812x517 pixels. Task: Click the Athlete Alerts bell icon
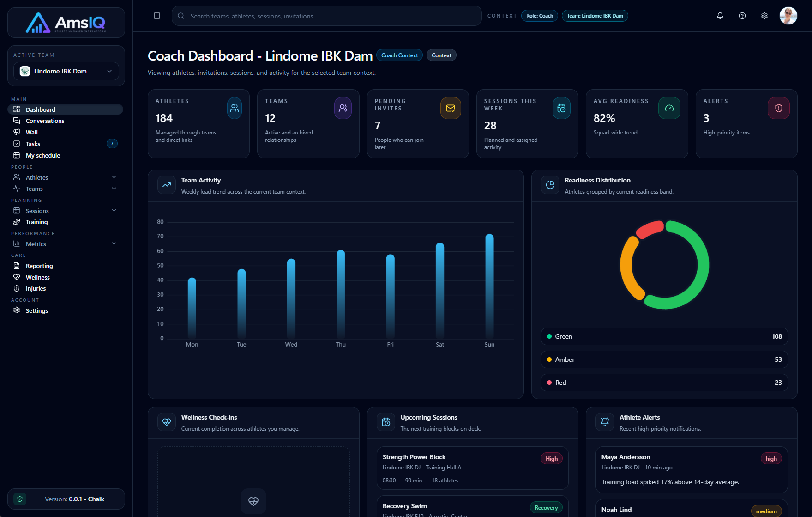point(605,422)
